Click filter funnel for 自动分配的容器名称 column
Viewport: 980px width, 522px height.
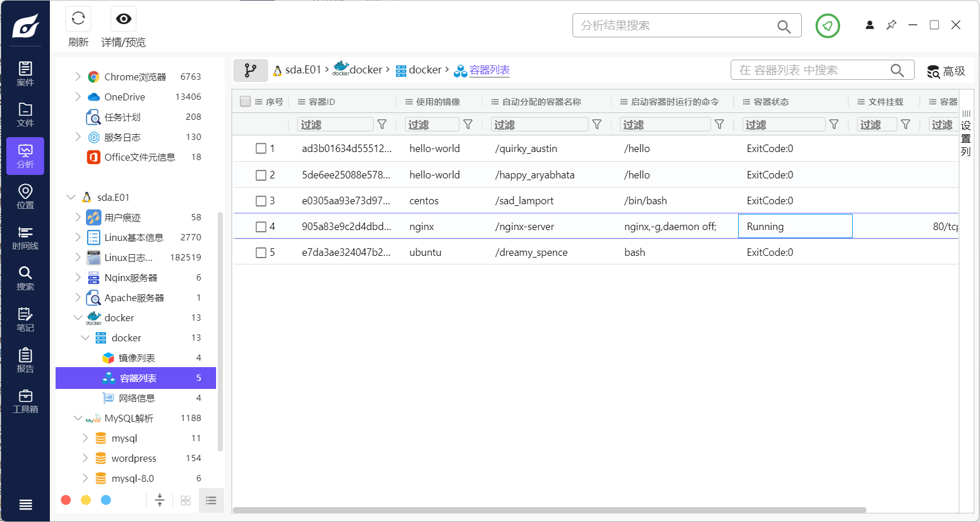click(597, 124)
